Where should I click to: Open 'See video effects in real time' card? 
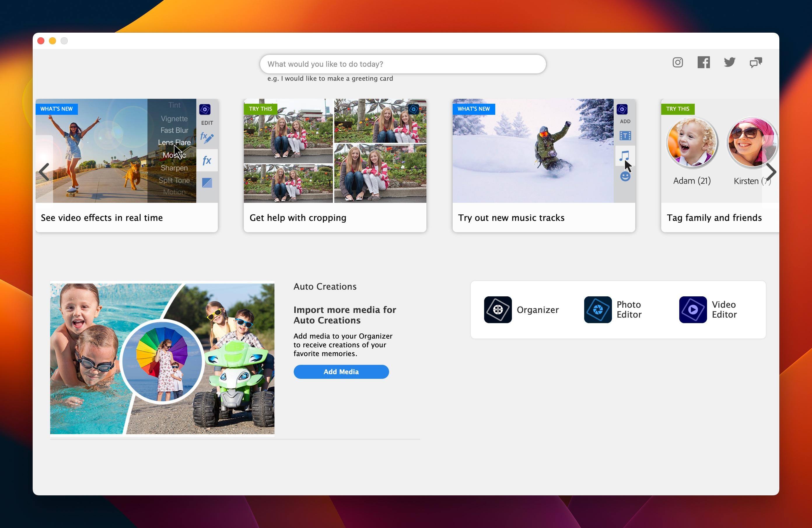point(102,217)
